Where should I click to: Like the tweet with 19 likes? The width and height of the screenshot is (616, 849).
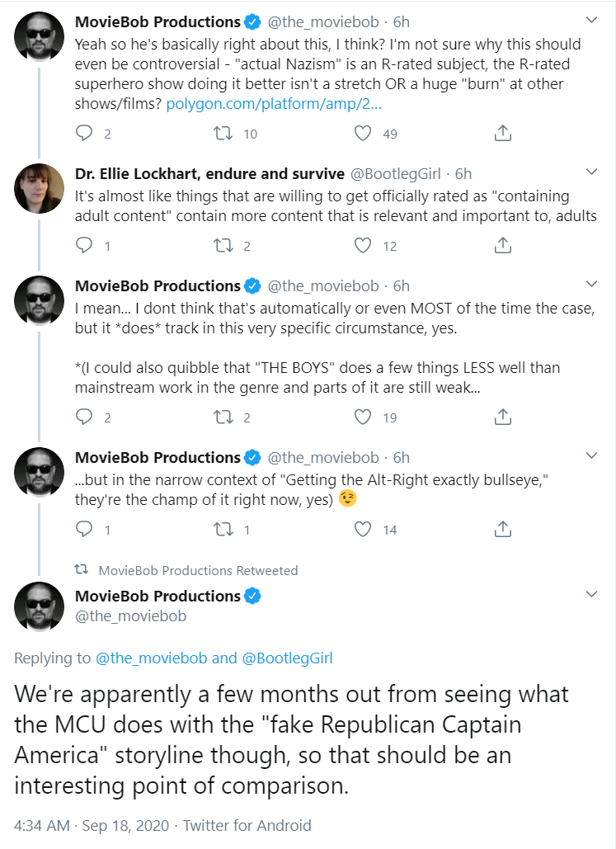363,417
